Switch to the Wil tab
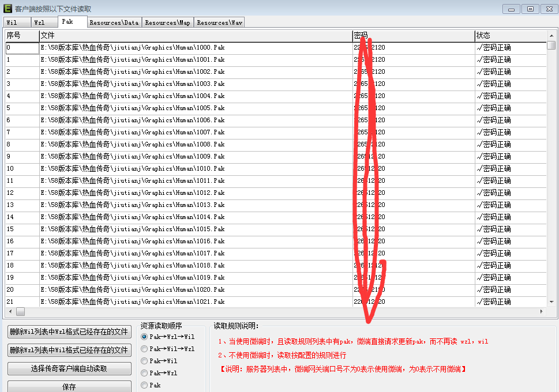Screen dimensions: 559x392 (17, 22)
